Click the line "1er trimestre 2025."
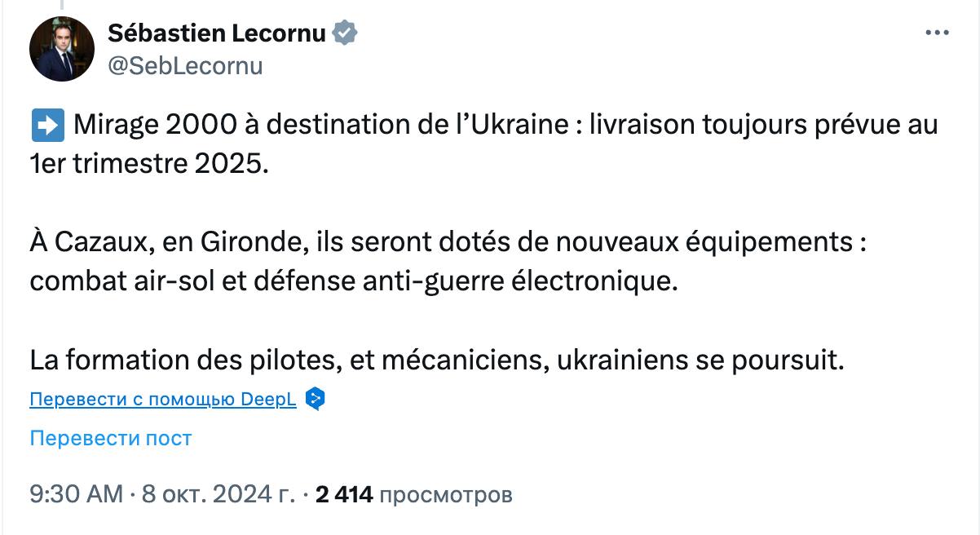Image resolution: width=980 pixels, height=535 pixels. point(148,163)
